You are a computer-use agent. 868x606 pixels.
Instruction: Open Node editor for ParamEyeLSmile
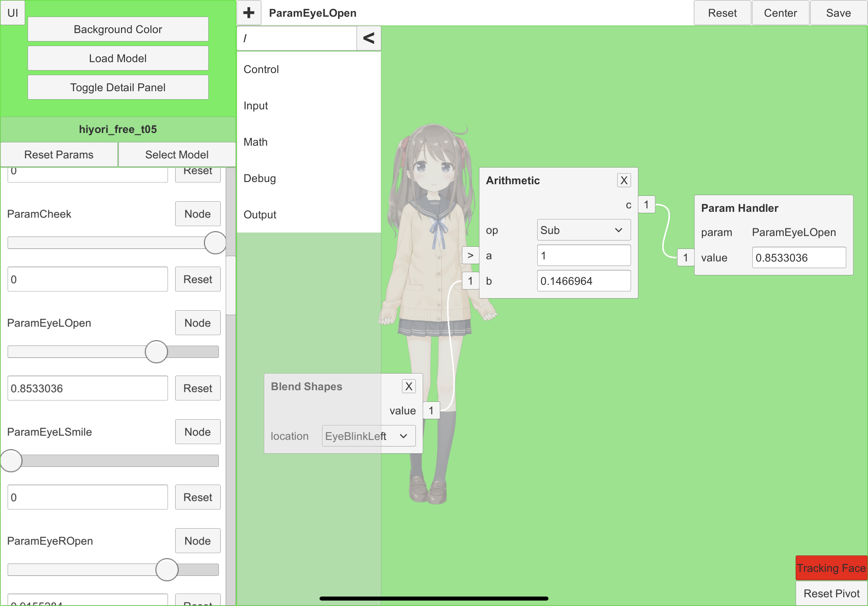[197, 432]
